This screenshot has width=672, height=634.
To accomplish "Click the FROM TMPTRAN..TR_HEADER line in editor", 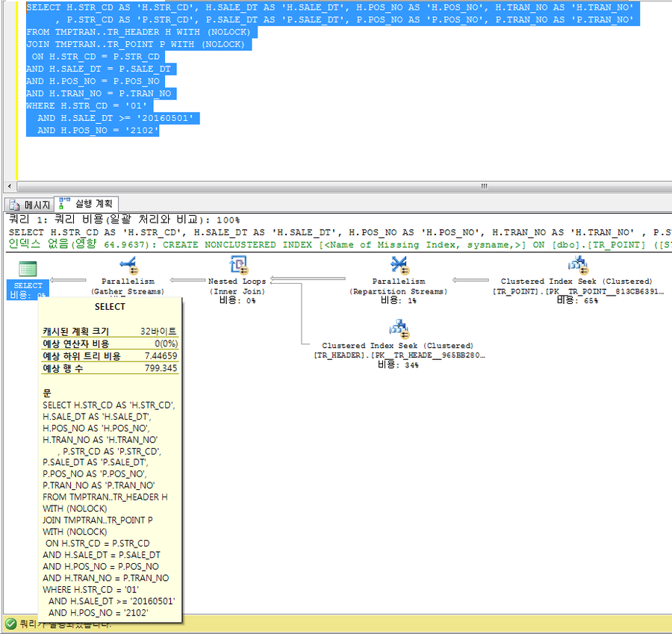I will (138, 32).
